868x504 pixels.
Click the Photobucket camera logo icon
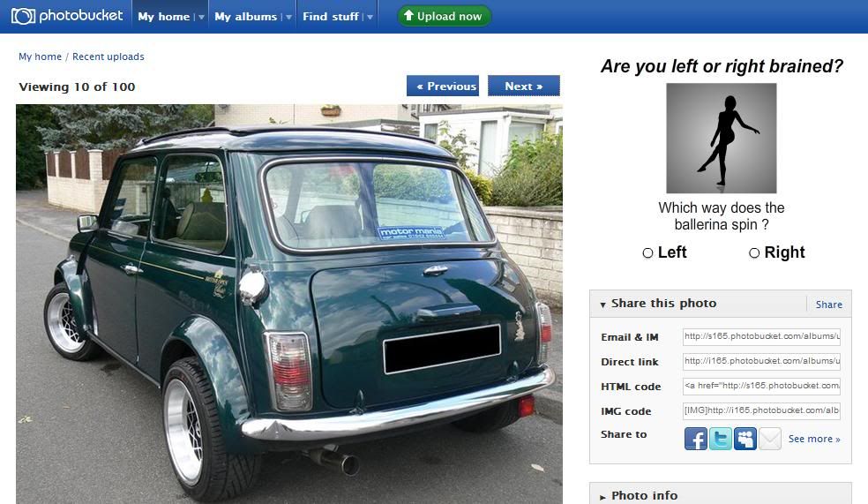23,16
